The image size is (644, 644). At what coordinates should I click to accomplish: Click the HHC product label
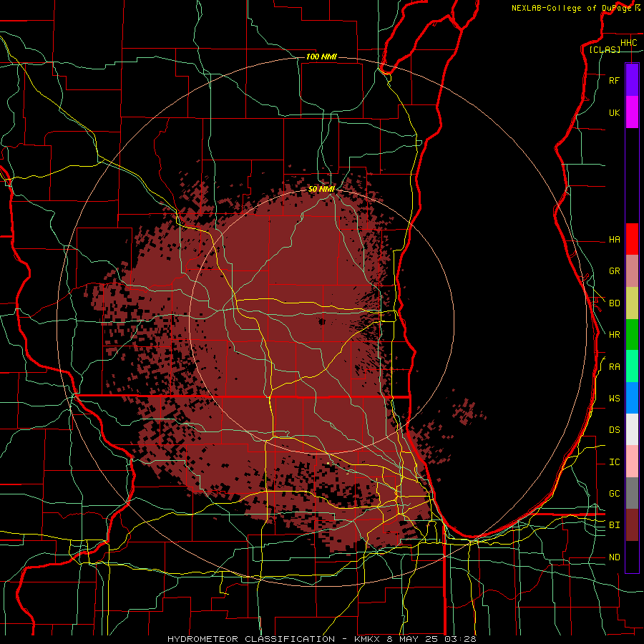(x=628, y=43)
